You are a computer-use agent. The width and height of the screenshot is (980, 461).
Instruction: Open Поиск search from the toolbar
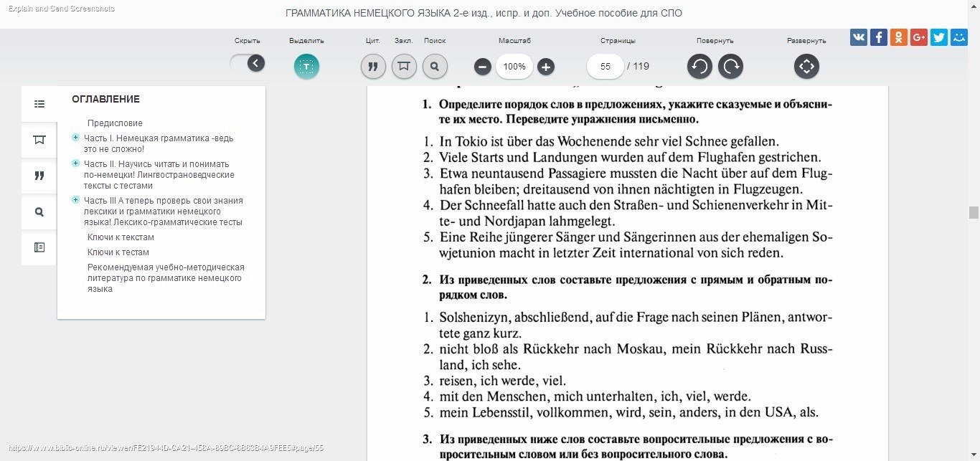coord(435,67)
